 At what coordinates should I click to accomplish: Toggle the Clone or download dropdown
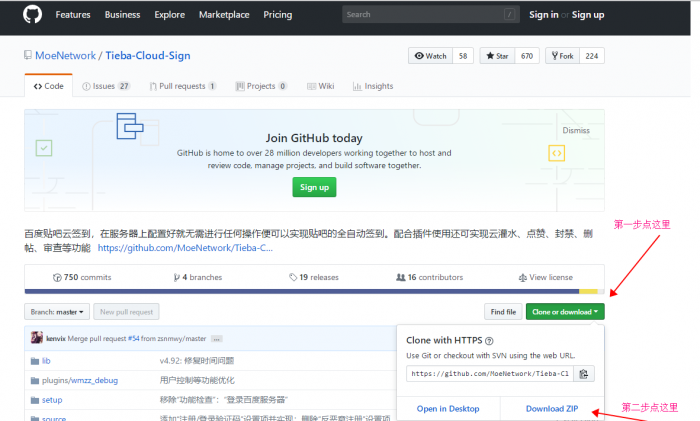pos(565,312)
